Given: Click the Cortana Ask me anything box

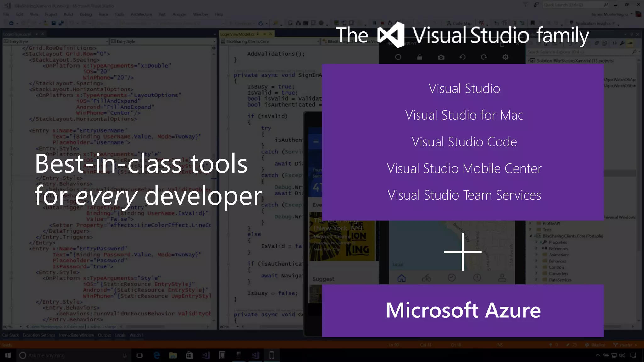Looking at the screenshot, I should point(73,355).
